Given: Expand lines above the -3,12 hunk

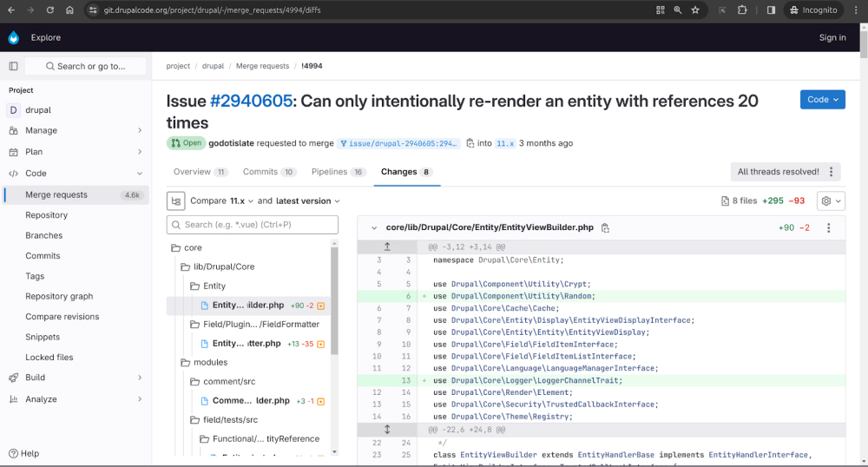Looking at the screenshot, I should (x=387, y=247).
